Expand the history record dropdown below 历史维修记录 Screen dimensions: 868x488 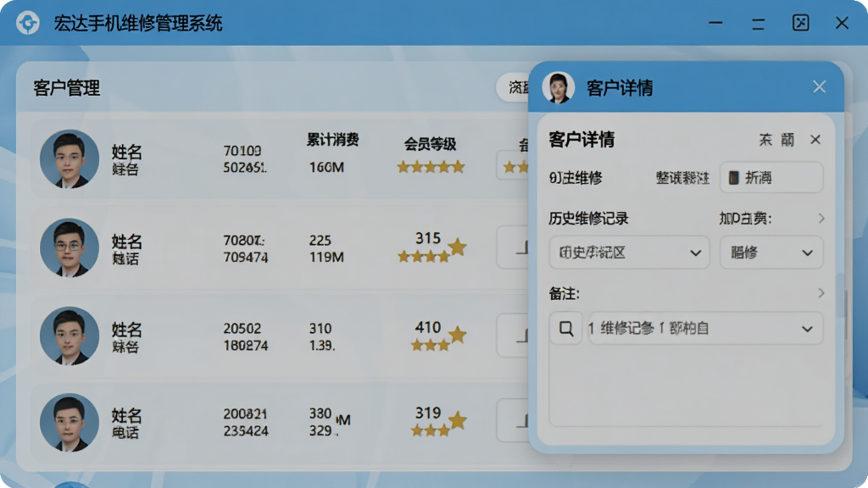point(630,252)
